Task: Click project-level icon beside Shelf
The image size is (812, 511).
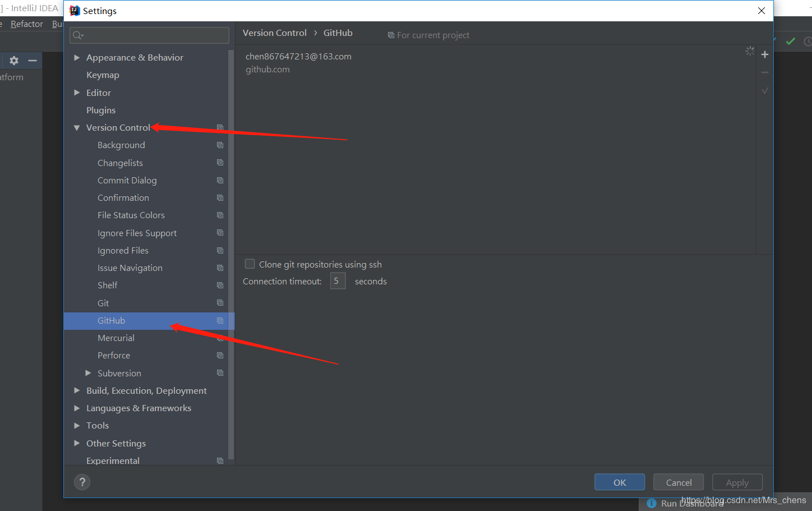Action: pyautogui.click(x=220, y=285)
